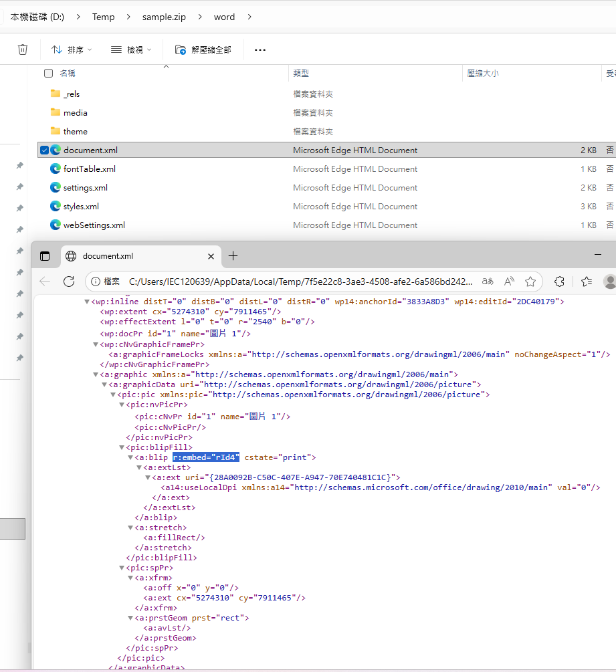Open the translate icon in the address bar
The height and width of the screenshot is (672, 616).
488,282
